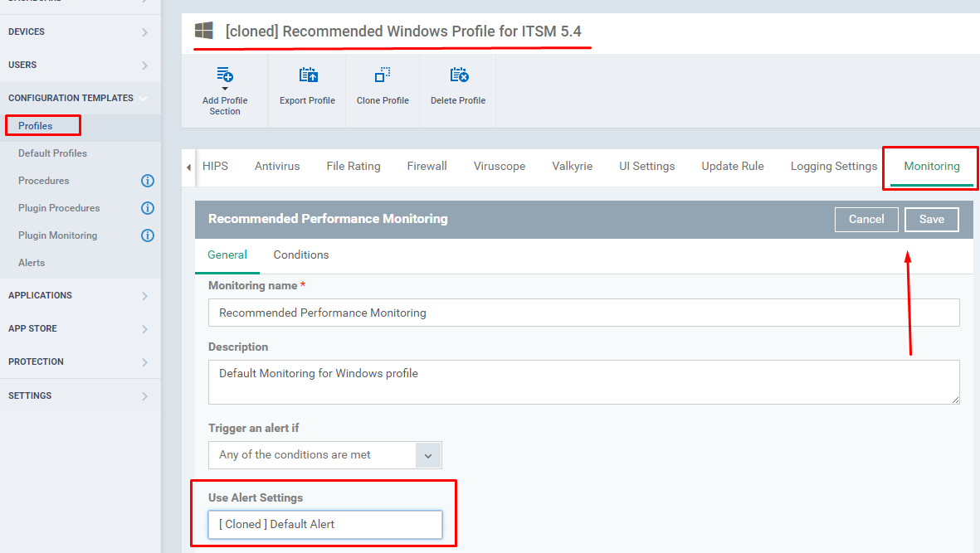Open the Viruscope tab
980x553 pixels.
click(x=500, y=166)
